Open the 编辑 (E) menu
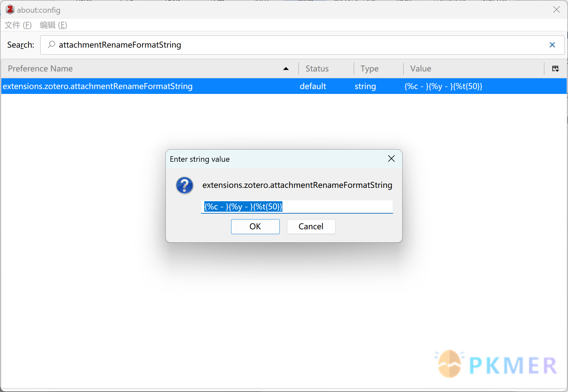Screen dimensions: 568x392 [x=54, y=25]
